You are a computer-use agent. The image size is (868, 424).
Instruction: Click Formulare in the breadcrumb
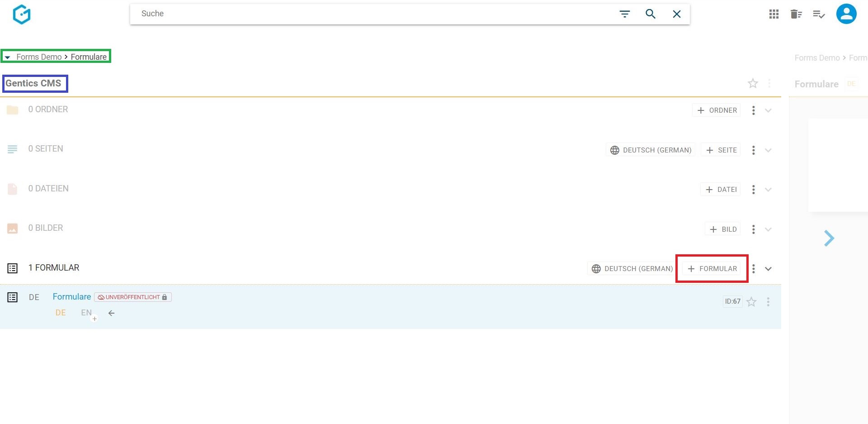click(x=89, y=57)
